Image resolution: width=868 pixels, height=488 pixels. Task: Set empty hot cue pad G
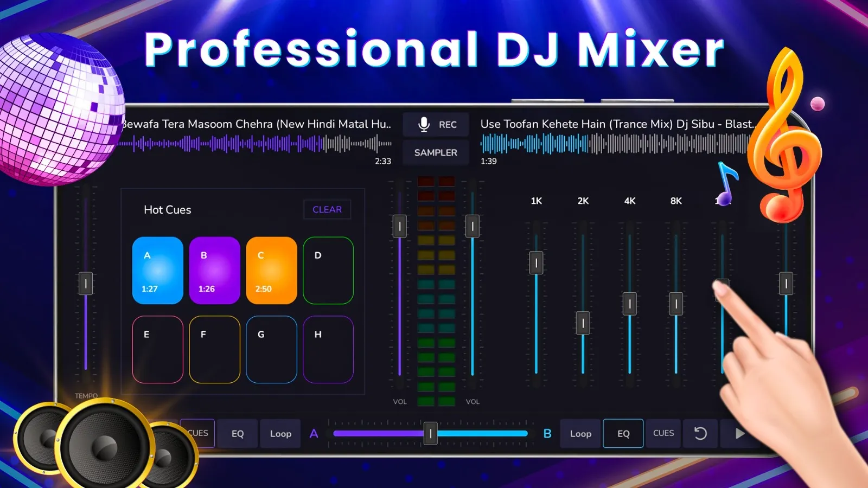(271, 349)
